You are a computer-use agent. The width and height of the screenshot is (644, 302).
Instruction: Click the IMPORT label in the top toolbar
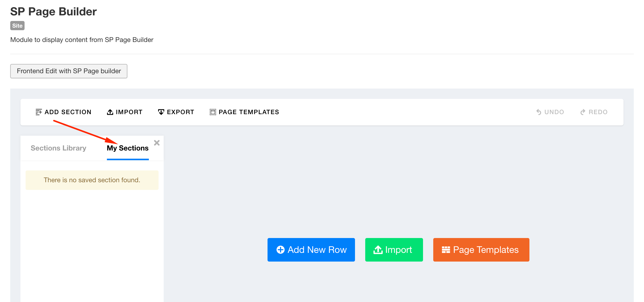[129, 112]
